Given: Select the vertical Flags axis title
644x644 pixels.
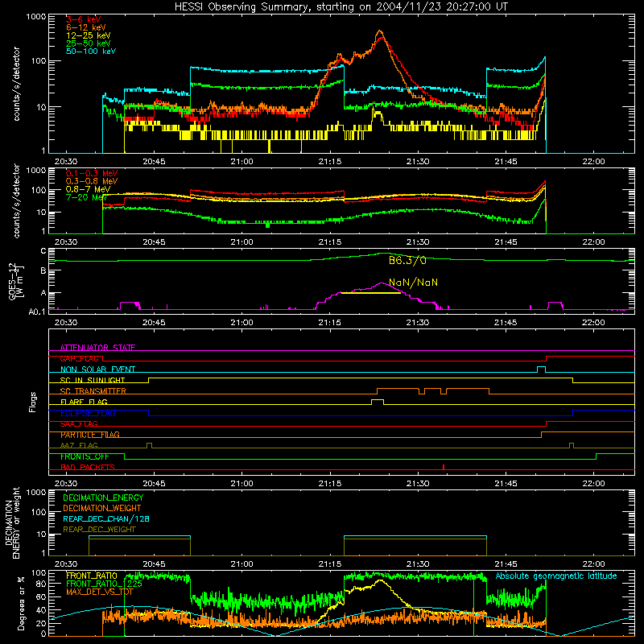Looking at the screenshot, I should 33,402.
